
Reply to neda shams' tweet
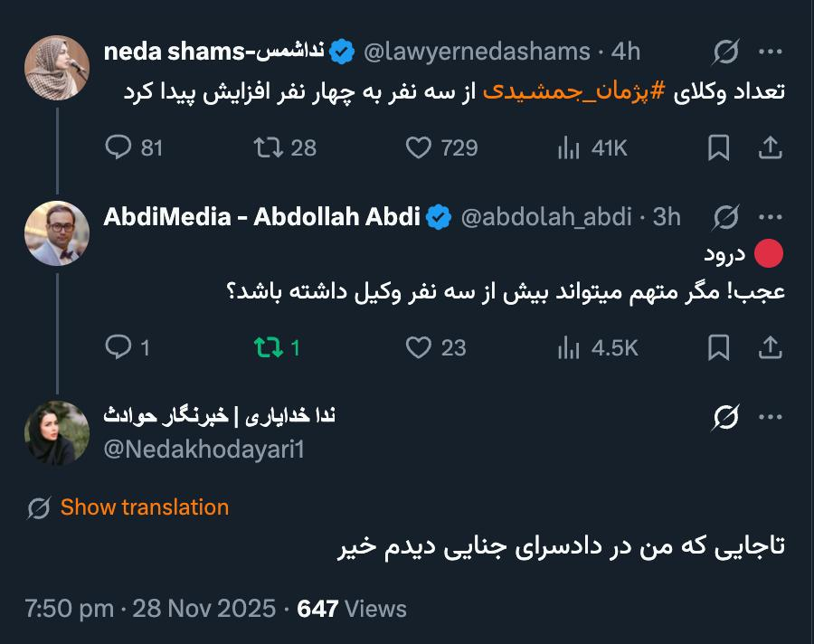[119, 147]
